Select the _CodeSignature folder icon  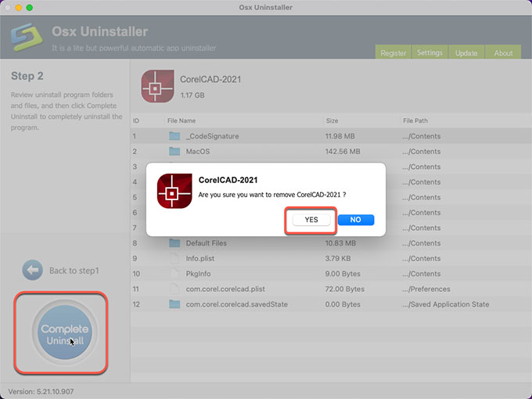[x=174, y=136]
